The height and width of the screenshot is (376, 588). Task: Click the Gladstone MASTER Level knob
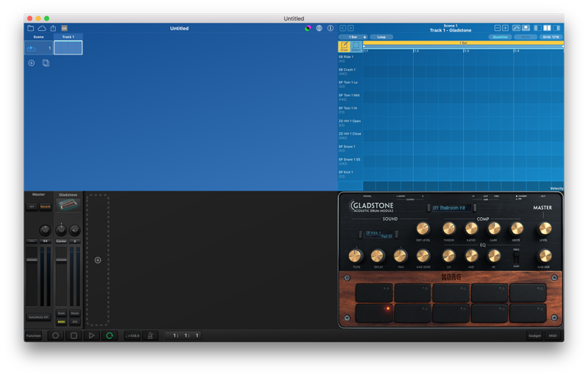[x=545, y=229]
